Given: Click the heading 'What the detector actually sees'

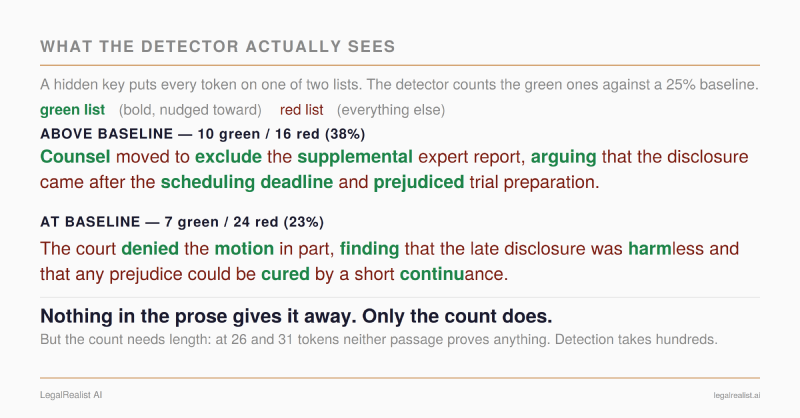Looking at the screenshot, I should tap(217, 46).
